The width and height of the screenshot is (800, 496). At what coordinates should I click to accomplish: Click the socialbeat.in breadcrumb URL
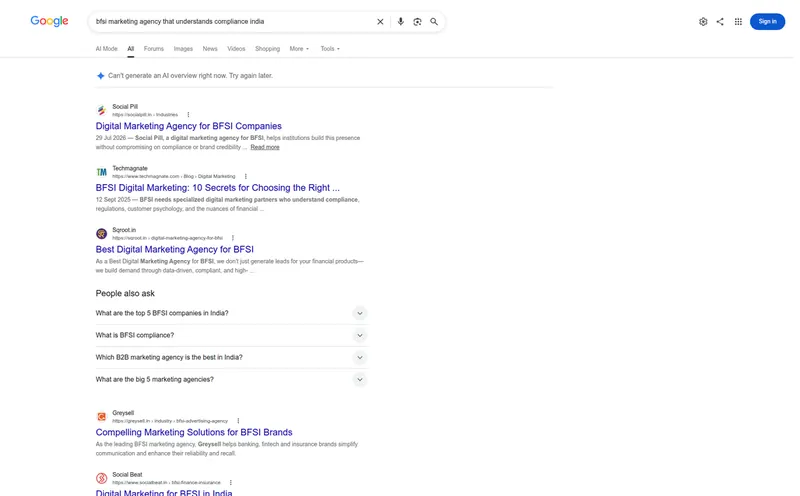166,483
